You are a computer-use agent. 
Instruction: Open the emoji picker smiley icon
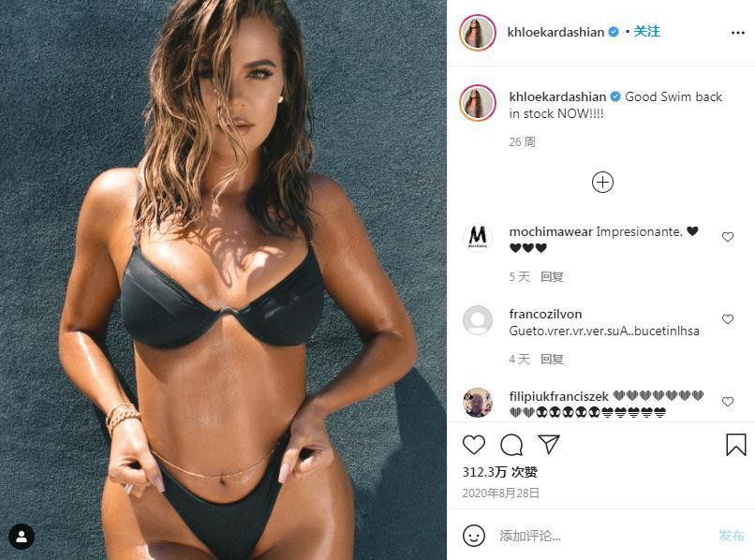pyautogui.click(x=474, y=536)
